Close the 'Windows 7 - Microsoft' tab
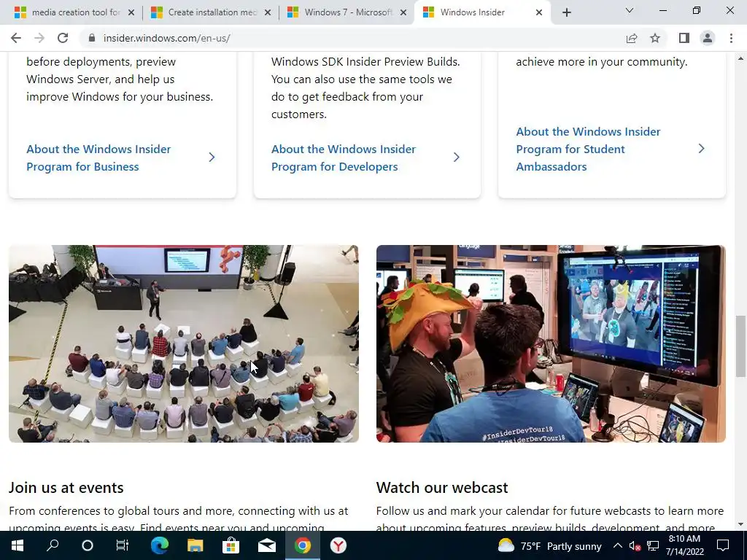 tap(403, 12)
